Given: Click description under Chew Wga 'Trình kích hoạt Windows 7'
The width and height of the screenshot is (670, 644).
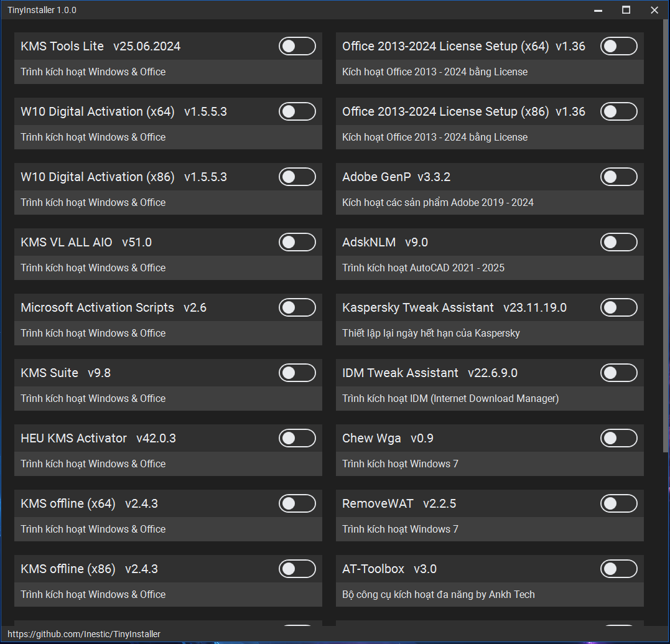Looking at the screenshot, I should (x=400, y=464).
